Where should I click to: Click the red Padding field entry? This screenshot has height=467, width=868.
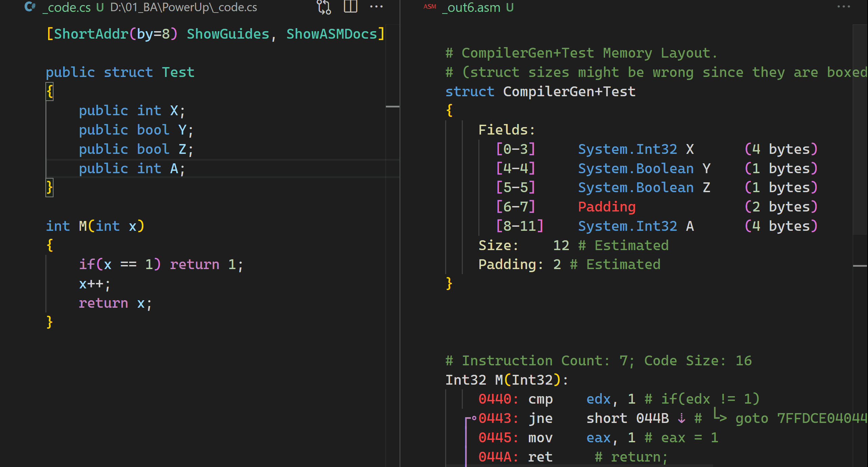[606, 207]
